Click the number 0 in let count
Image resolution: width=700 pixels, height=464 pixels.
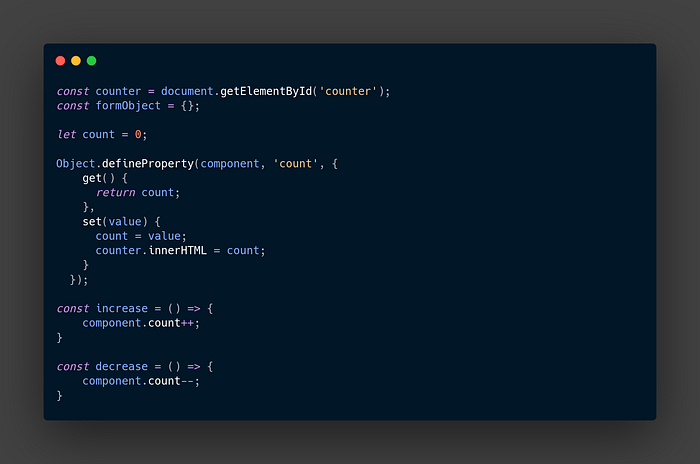138,134
